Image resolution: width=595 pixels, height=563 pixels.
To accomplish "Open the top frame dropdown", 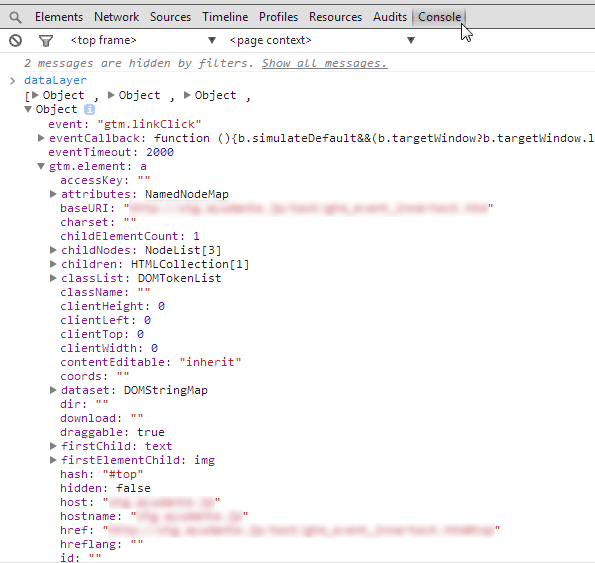I will 143,40.
